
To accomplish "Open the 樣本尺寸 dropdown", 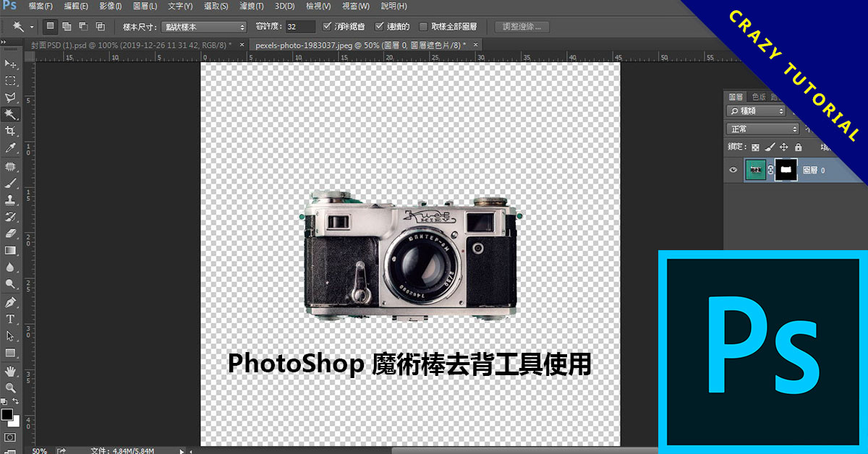I will pos(204,27).
